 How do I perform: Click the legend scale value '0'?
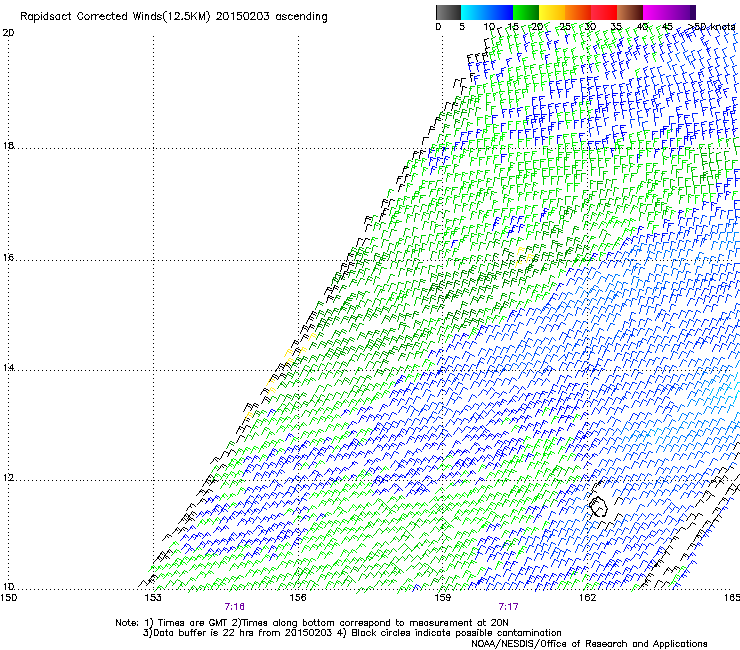pos(438,27)
